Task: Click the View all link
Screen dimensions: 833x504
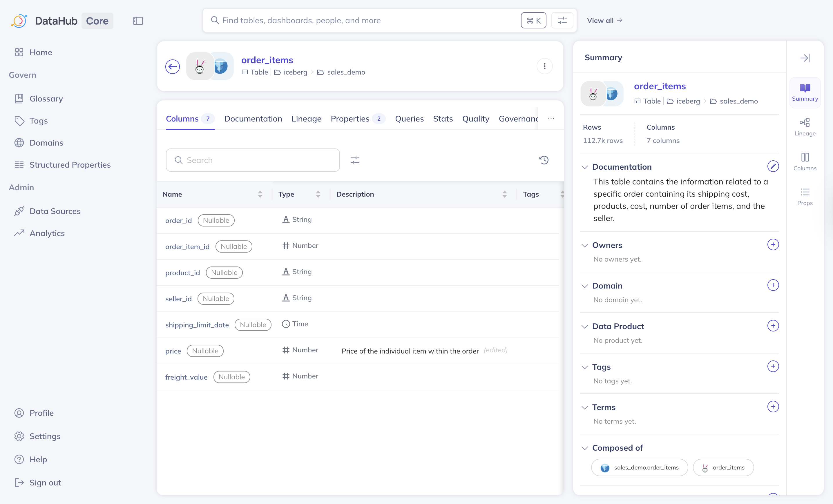Action: pyautogui.click(x=604, y=20)
